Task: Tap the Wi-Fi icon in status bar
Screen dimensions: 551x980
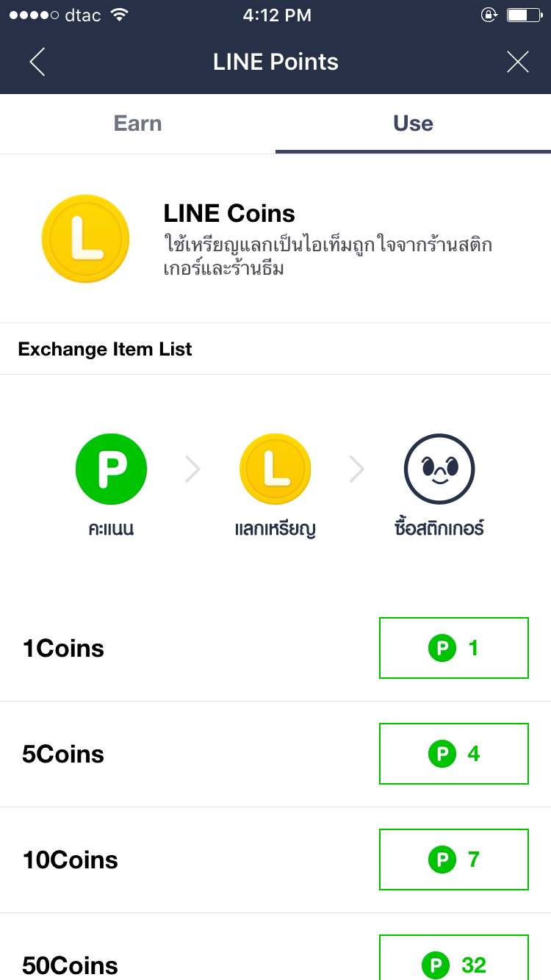Action: pos(118,15)
